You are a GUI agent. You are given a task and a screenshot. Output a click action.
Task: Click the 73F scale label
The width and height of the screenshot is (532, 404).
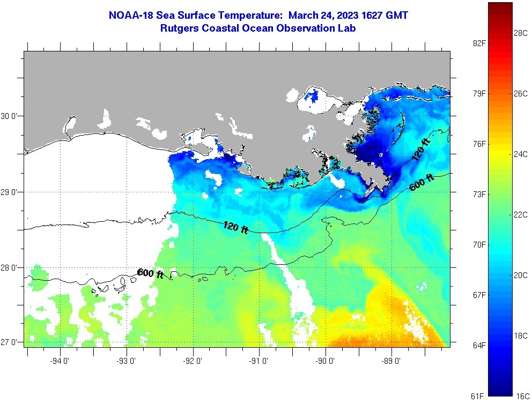click(479, 194)
